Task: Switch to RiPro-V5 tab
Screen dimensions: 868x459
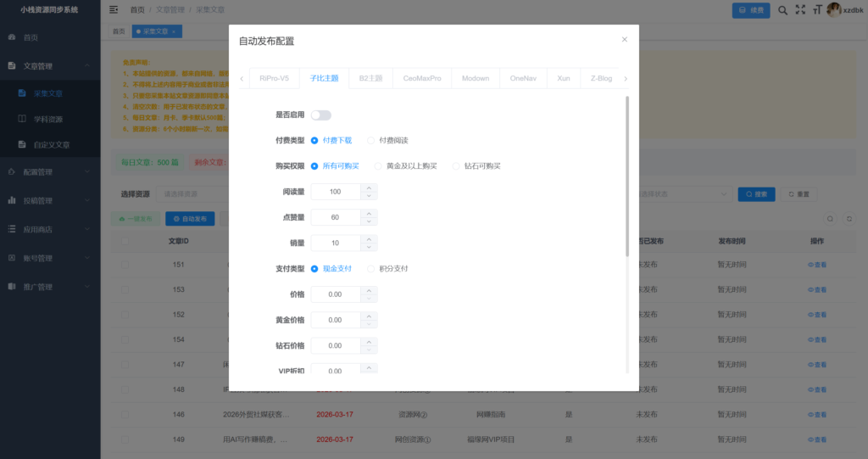Action: [x=274, y=78]
